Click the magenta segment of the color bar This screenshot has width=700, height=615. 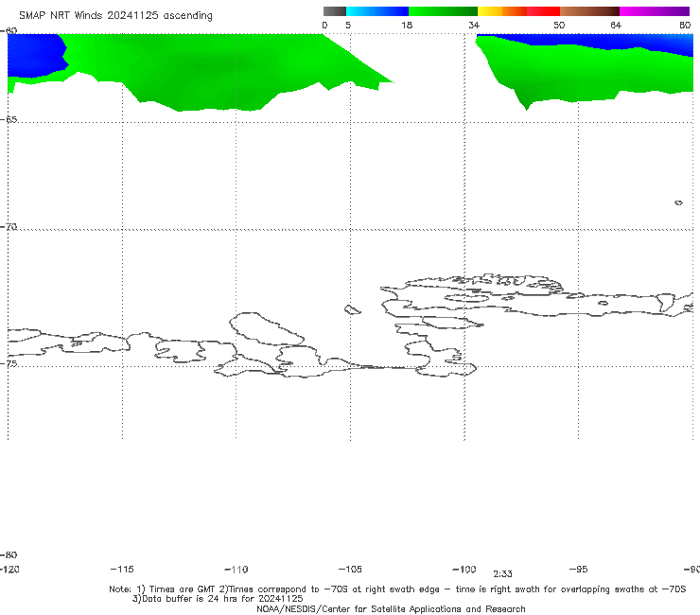pyautogui.click(x=655, y=11)
